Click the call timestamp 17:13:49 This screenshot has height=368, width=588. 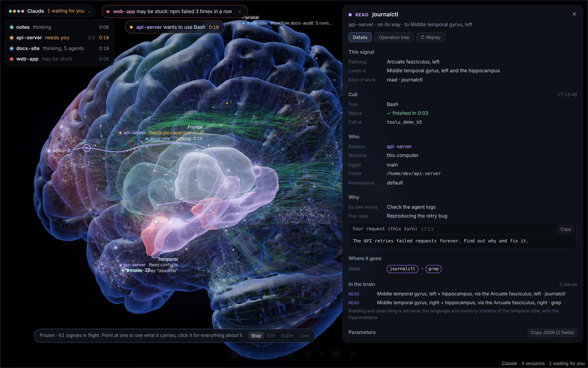coord(567,95)
